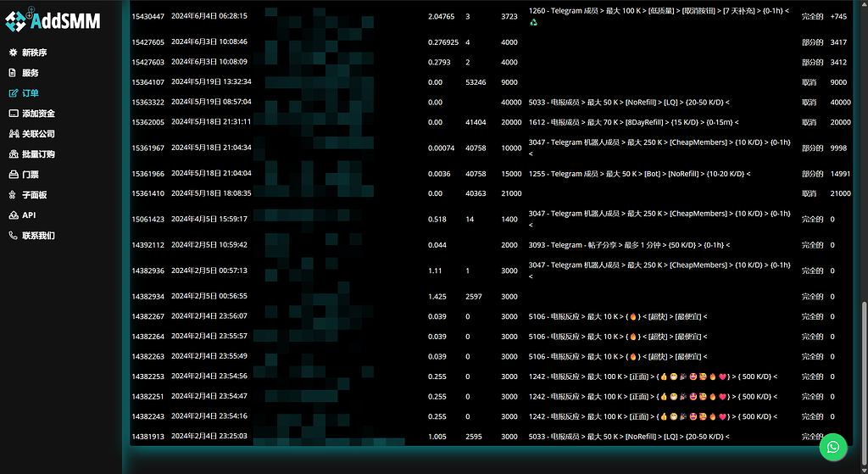Click order ID 14392112

[x=147, y=245]
